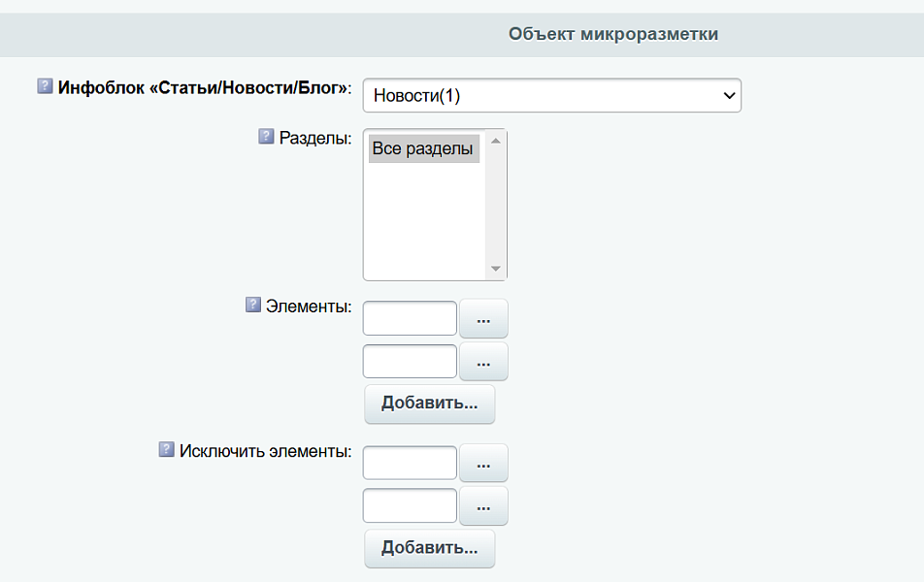Image resolution: width=924 pixels, height=582 pixels.
Task: Click the help icon next to Элементы
Action: tap(252, 305)
